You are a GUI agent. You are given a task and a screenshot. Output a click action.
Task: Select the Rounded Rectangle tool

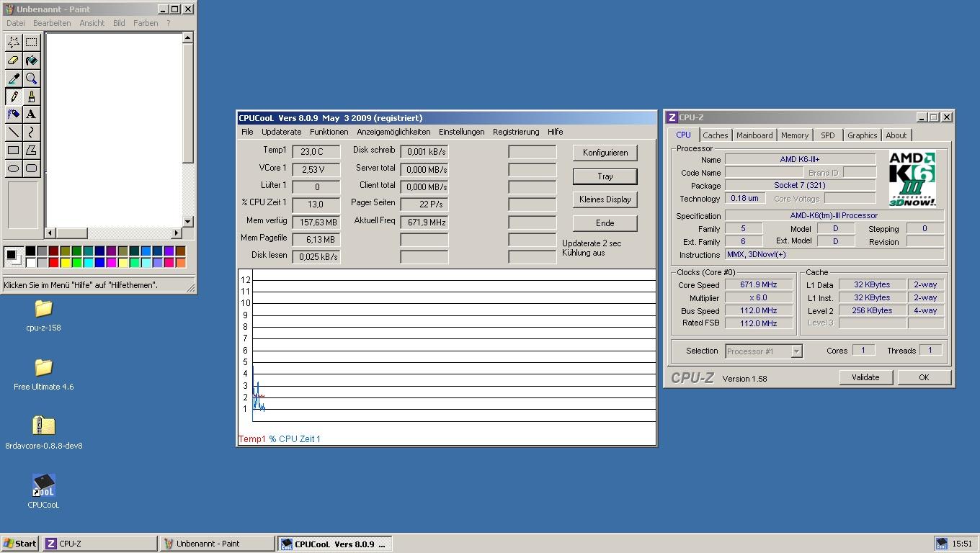(31, 168)
